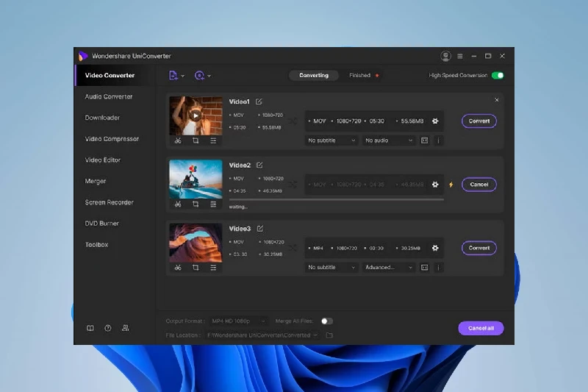Image resolution: width=588 pixels, height=392 pixels.
Task: Click the info icon for Video1
Action: [x=438, y=140]
